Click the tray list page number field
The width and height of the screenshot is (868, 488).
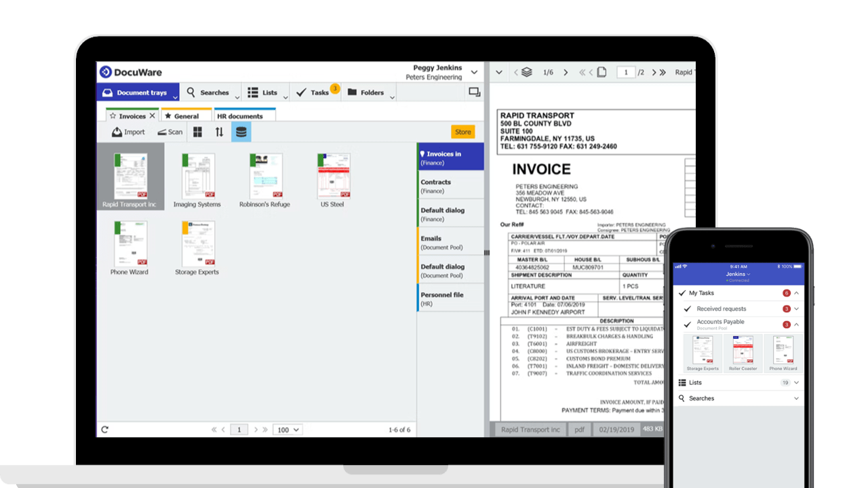point(239,430)
